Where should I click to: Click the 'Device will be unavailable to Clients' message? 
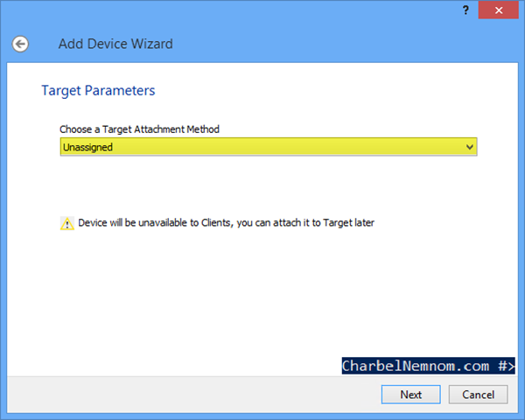point(226,223)
